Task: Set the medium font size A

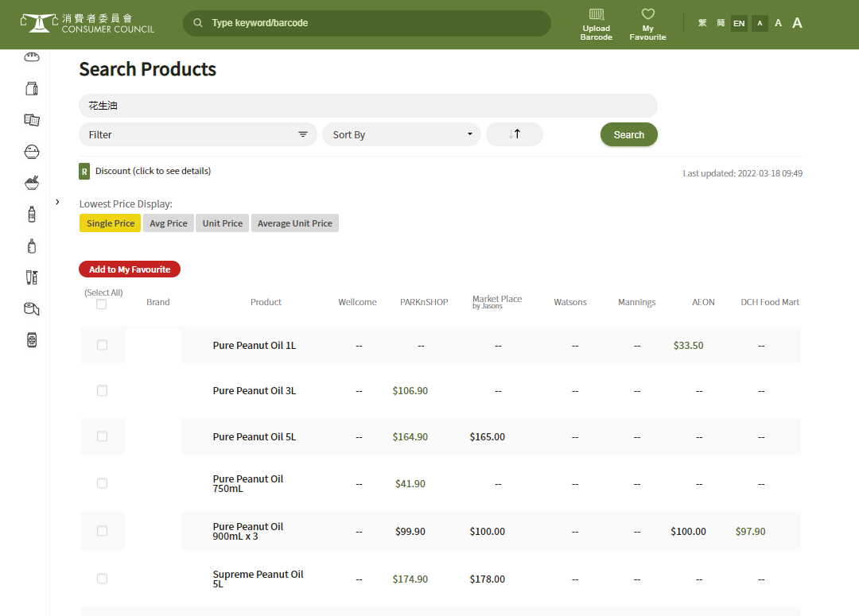Action: click(778, 23)
